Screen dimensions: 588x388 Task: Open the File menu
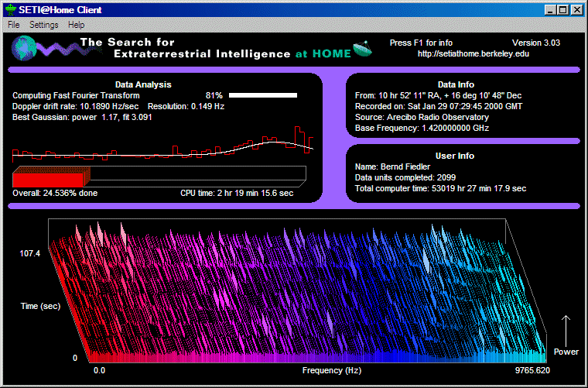pyautogui.click(x=13, y=25)
